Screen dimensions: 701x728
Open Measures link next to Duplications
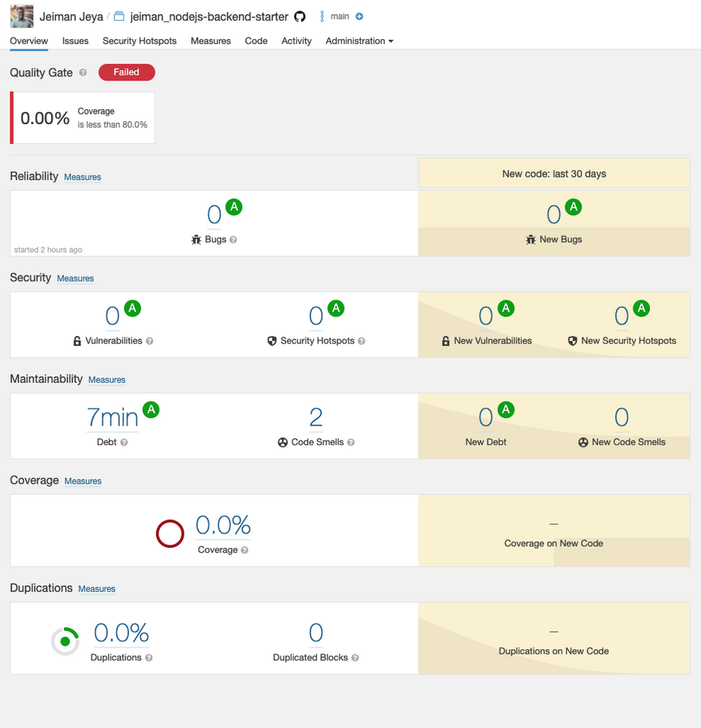click(x=97, y=589)
